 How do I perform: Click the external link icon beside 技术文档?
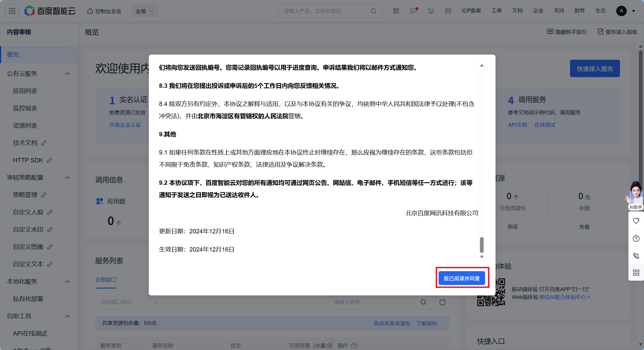44,143
